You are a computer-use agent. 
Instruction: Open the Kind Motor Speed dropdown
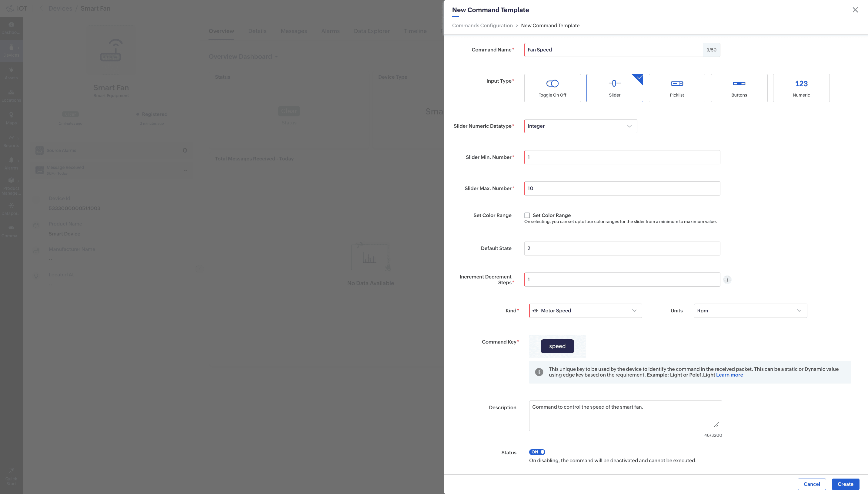[585, 311]
